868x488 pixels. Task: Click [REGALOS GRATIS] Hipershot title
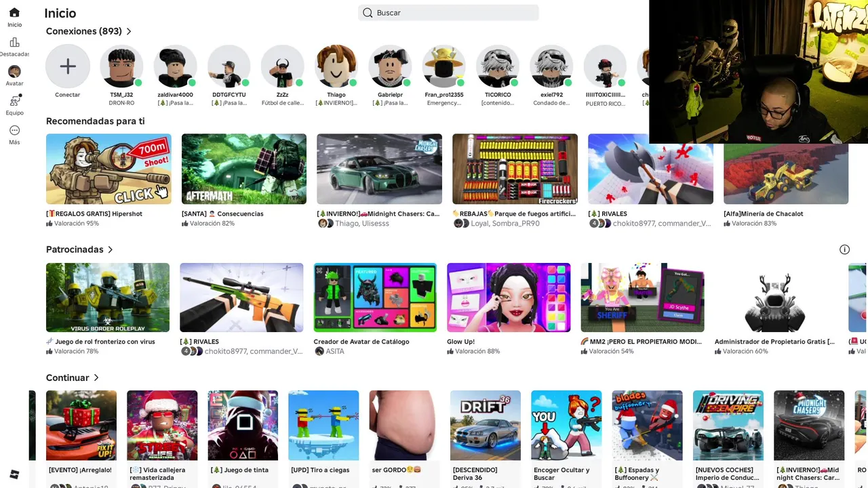coord(94,213)
